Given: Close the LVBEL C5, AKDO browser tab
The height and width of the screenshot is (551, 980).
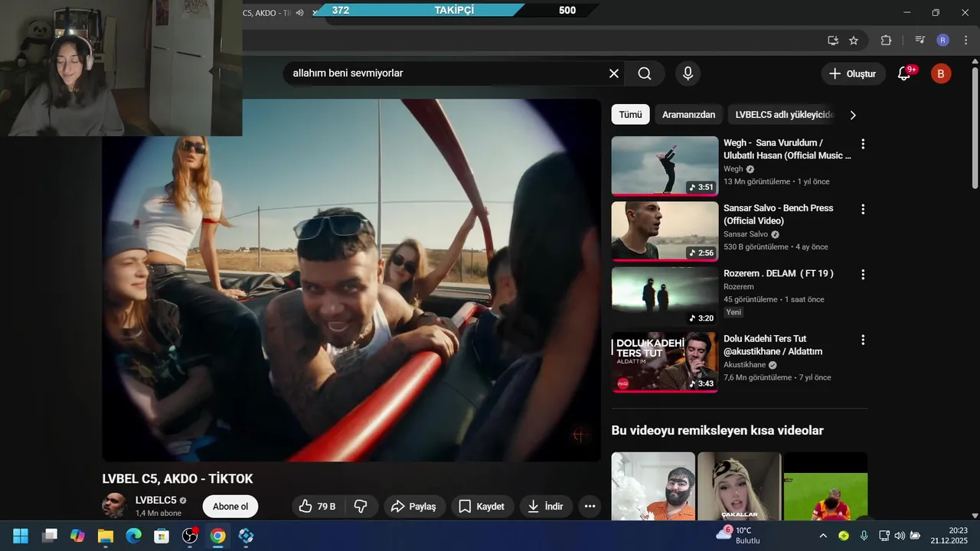Looking at the screenshot, I should click(x=315, y=13).
